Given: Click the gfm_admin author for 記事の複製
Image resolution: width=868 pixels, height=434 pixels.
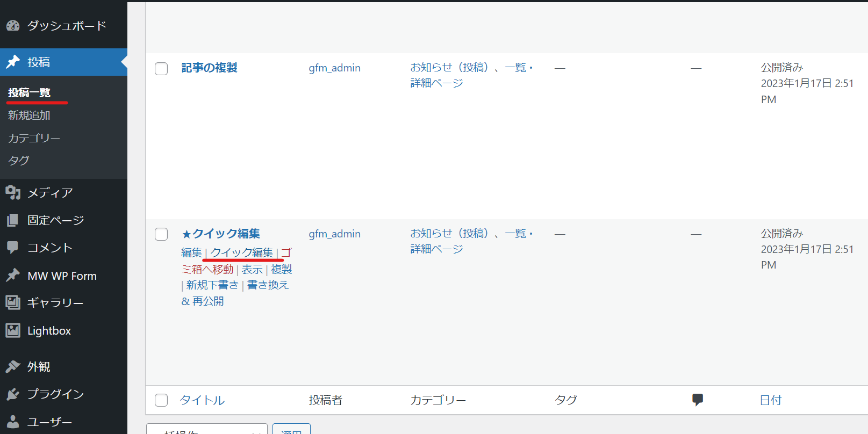Looking at the screenshot, I should [x=334, y=68].
